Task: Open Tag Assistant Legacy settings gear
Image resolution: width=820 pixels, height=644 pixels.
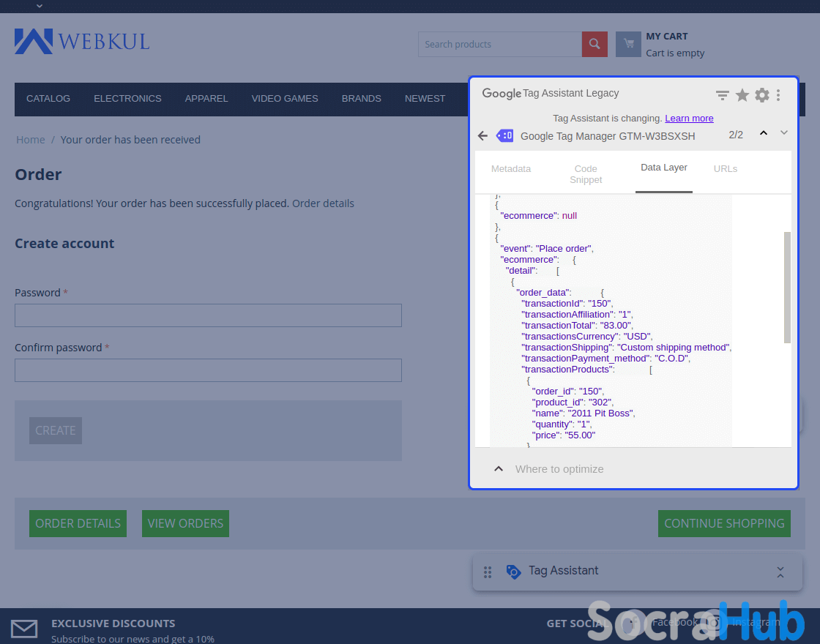Action: [762, 95]
